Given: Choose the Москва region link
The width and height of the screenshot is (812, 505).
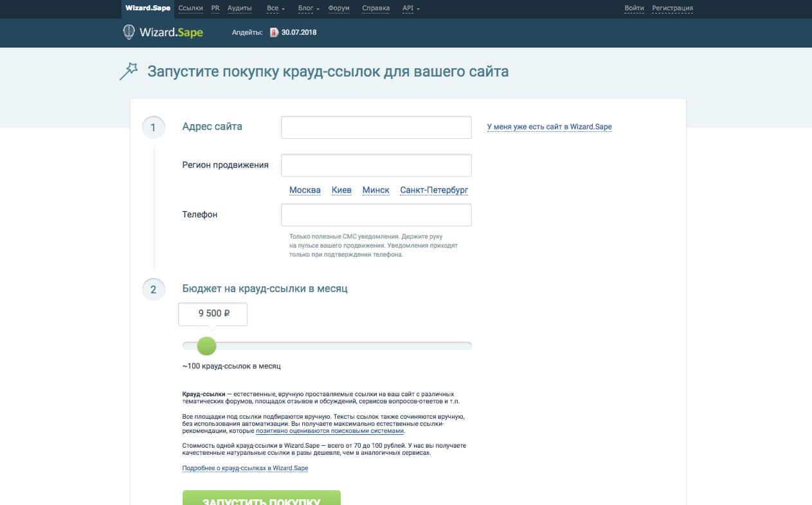Looking at the screenshot, I should [x=305, y=190].
